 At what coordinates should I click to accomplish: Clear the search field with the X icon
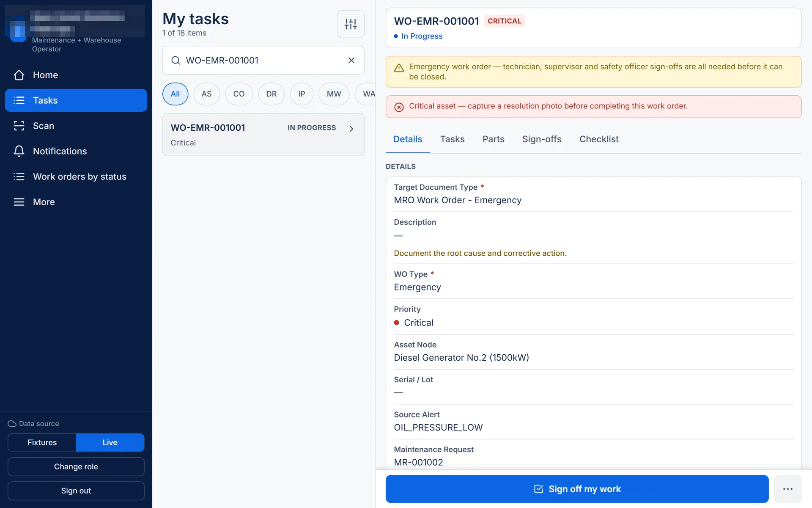pos(351,61)
